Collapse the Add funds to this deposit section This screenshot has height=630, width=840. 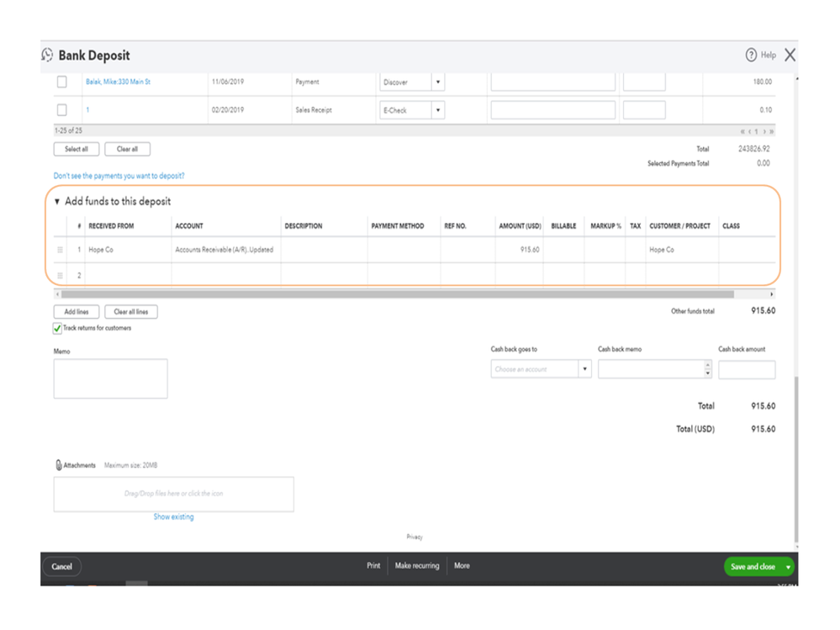pyautogui.click(x=57, y=202)
